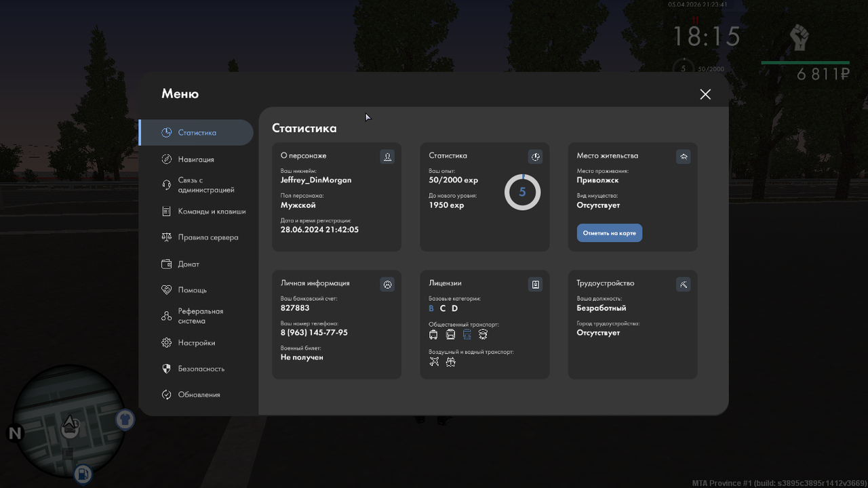868x488 pixels.
Task: Click the experience value 50/2000 exp
Action: (x=454, y=180)
